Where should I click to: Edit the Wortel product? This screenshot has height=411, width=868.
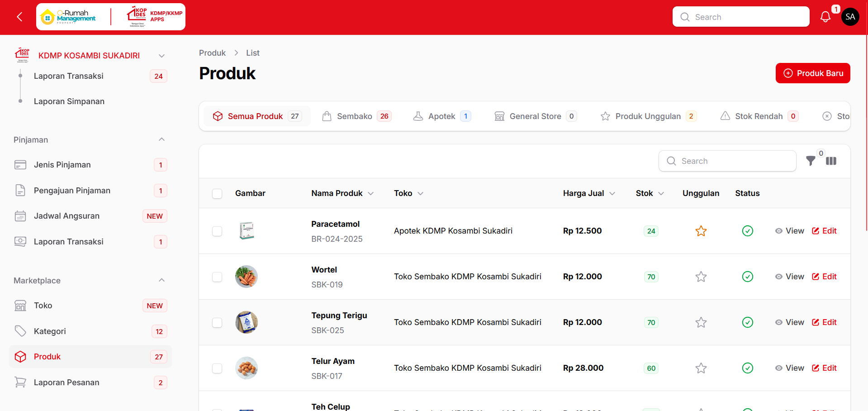click(x=824, y=277)
